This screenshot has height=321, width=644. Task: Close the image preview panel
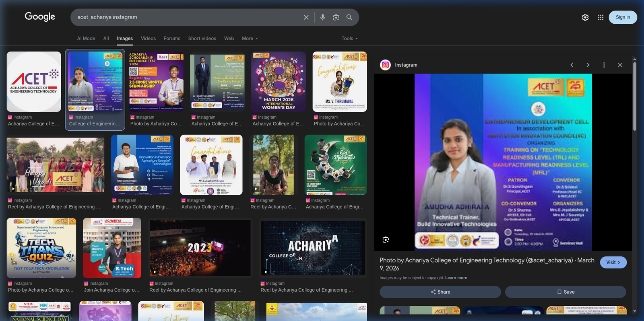pos(620,65)
